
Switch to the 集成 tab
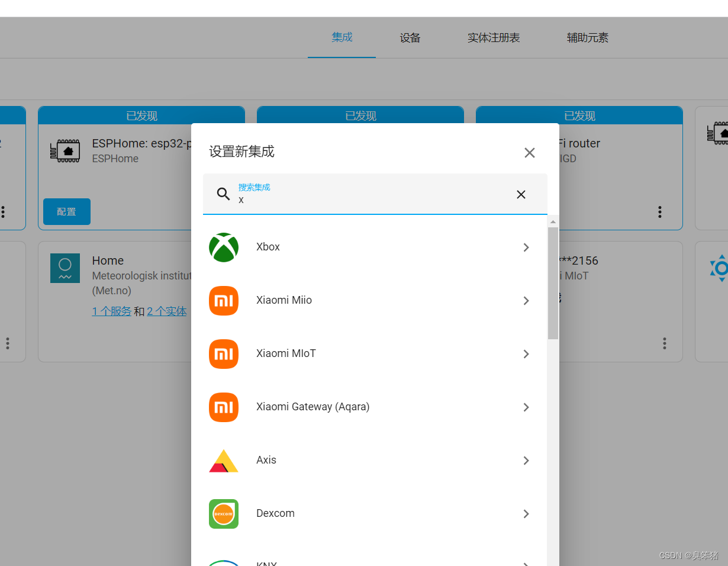pos(342,37)
